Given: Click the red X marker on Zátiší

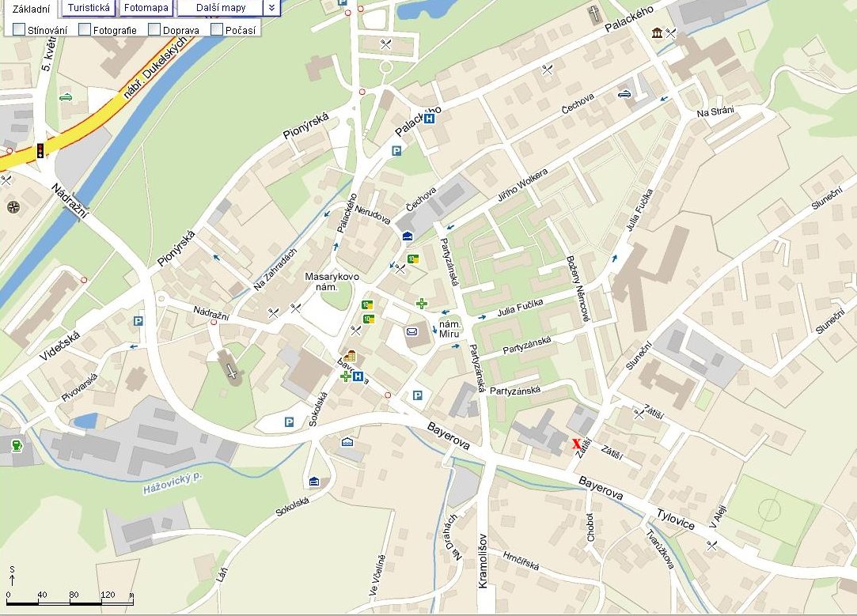Looking at the screenshot, I should [577, 444].
